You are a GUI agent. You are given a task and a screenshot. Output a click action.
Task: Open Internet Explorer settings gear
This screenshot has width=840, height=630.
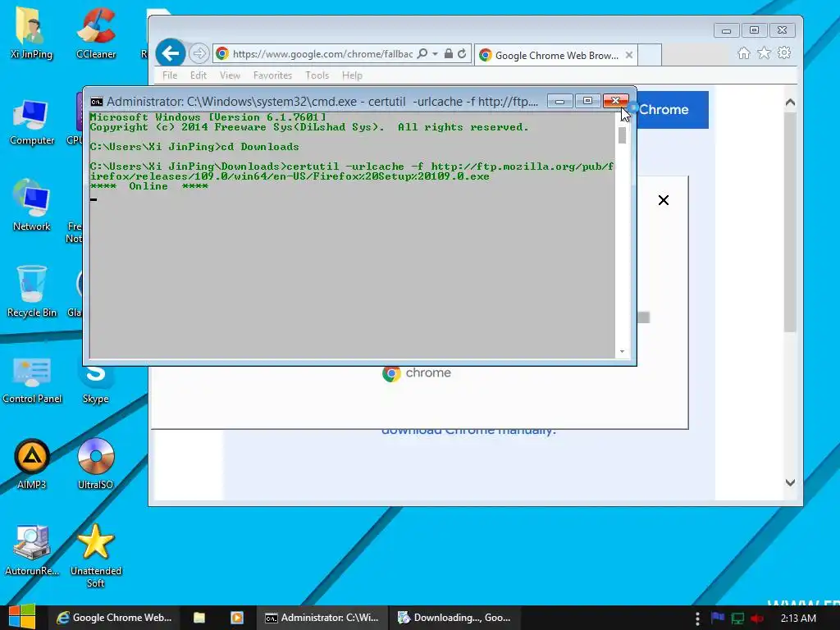(784, 53)
